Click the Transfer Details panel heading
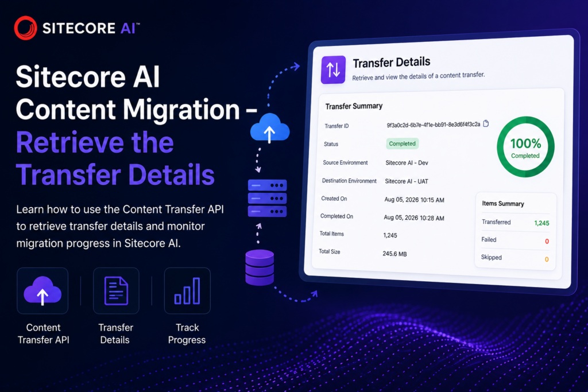 pyautogui.click(x=392, y=63)
